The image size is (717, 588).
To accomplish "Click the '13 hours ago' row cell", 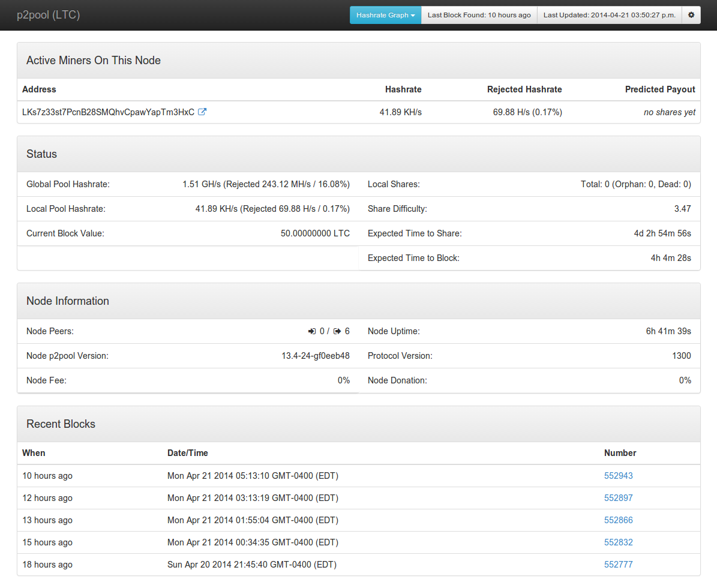I will [47, 520].
